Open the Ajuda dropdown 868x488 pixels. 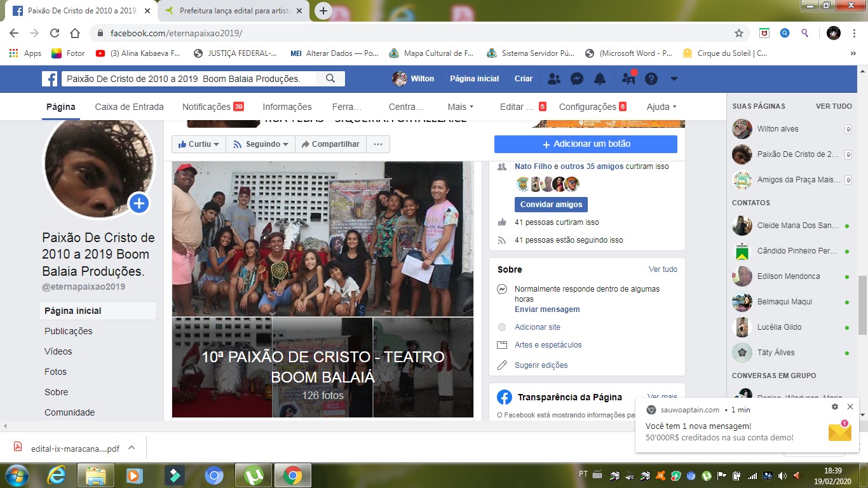coord(661,107)
